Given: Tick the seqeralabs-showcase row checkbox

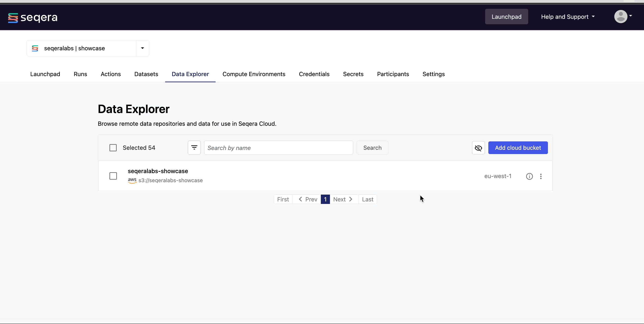Looking at the screenshot, I should [113, 176].
